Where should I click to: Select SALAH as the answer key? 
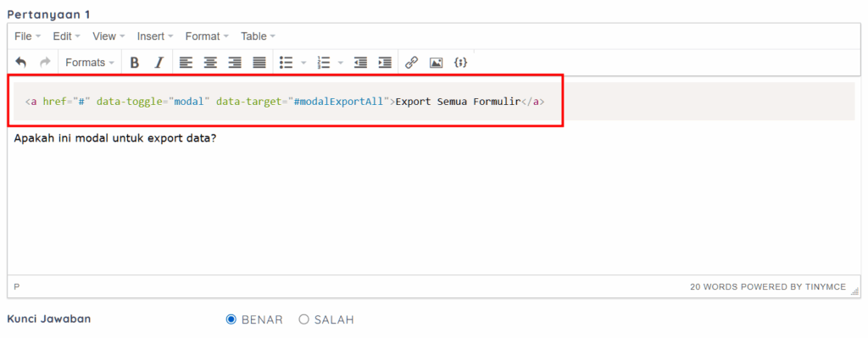tap(303, 319)
